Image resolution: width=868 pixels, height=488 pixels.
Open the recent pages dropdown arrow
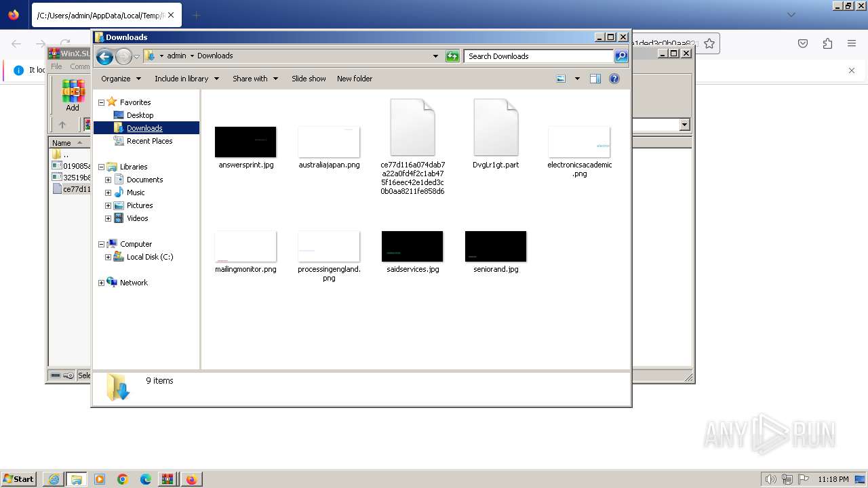[x=136, y=56]
